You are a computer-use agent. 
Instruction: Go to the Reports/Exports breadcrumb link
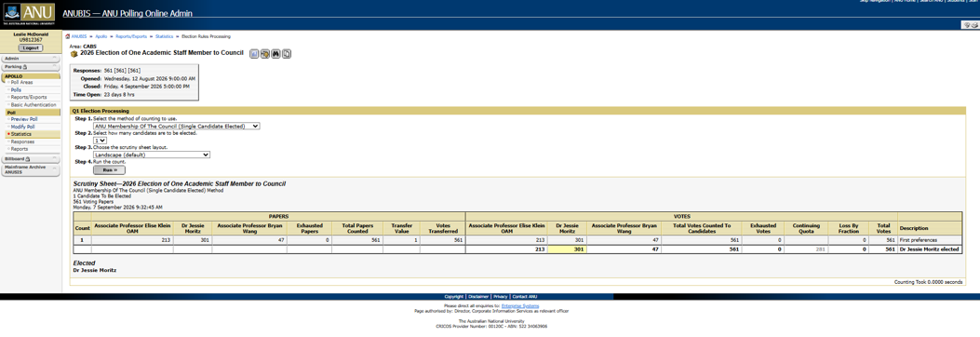pos(131,37)
